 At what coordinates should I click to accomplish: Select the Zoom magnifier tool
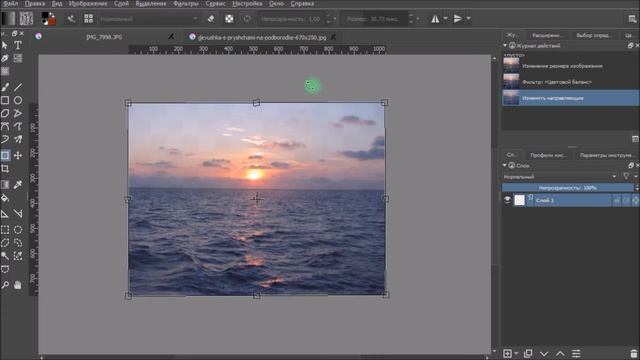click(5, 285)
